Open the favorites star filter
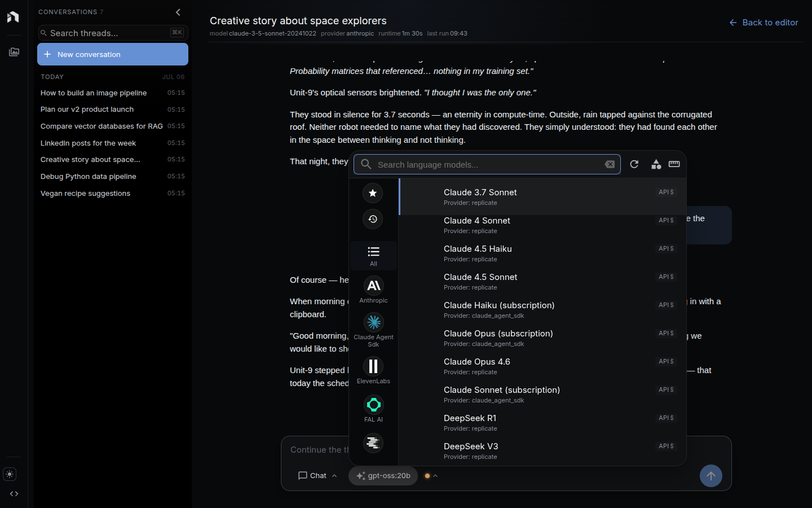Viewport: 812px width, 508px height. point(373,193)
